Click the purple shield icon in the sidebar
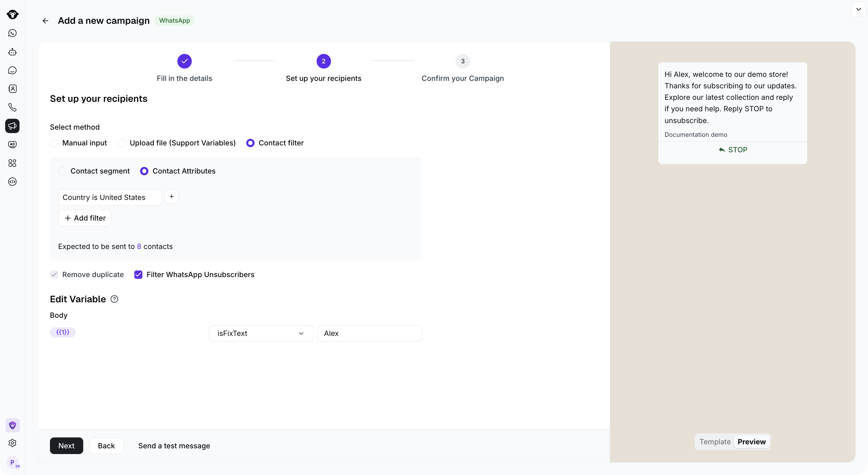 point(12,425)
